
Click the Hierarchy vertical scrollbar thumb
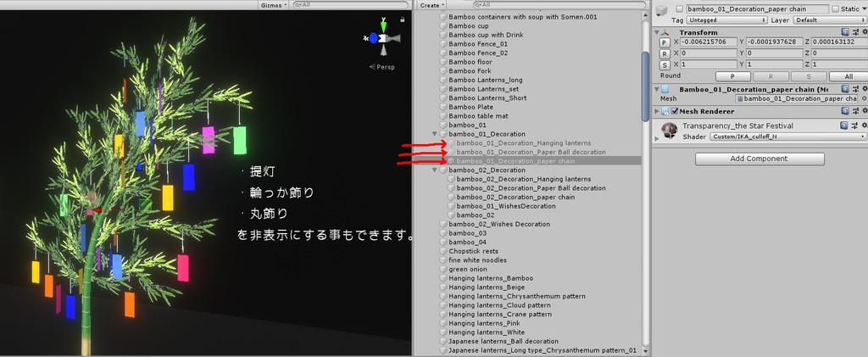tap(645, 86)
